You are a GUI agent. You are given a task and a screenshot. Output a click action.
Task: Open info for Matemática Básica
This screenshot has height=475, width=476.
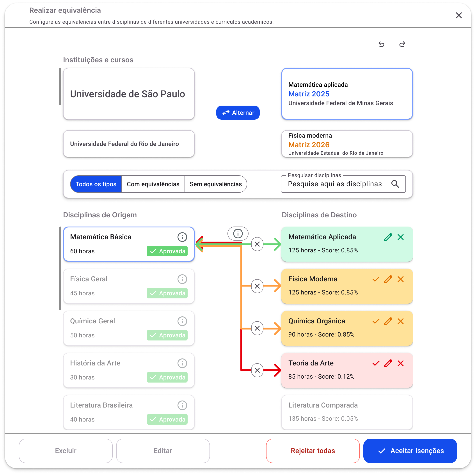point(182,237)
